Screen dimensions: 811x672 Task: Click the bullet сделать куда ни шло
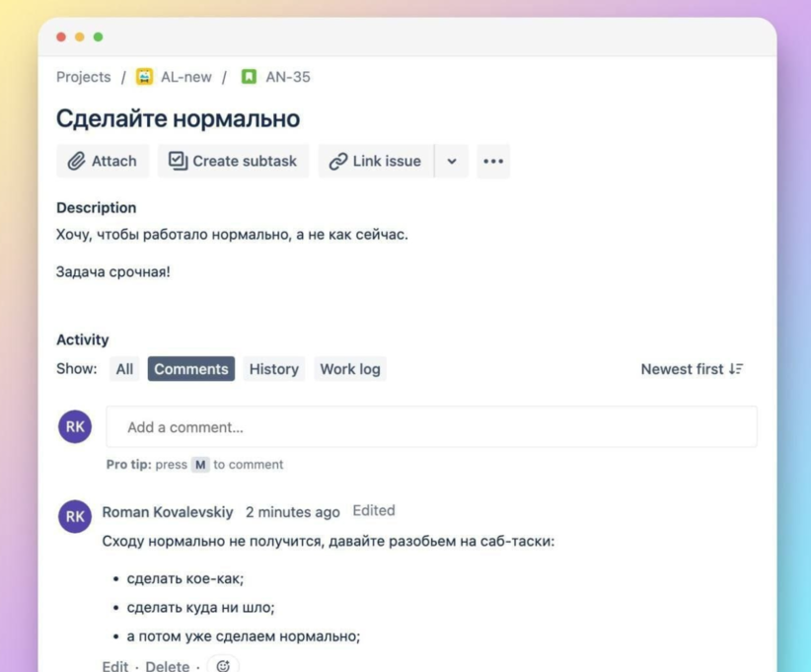click(200, 607)
